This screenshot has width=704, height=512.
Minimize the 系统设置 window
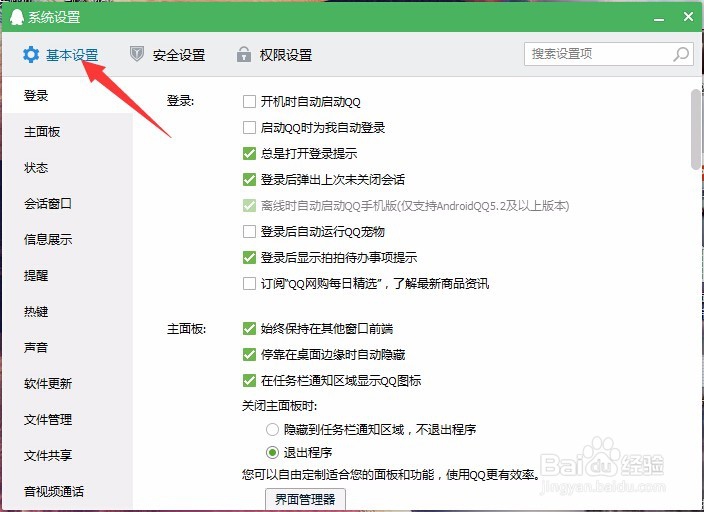click(659, 20)
